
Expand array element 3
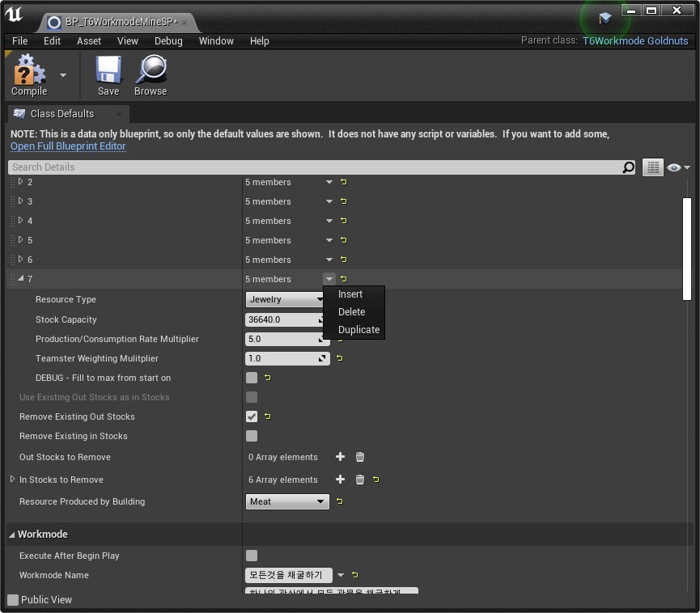point(20,201)
